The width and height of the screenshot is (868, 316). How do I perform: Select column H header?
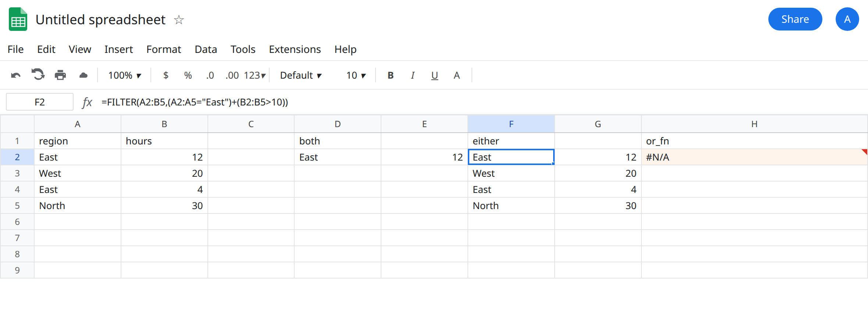(754, 124)
